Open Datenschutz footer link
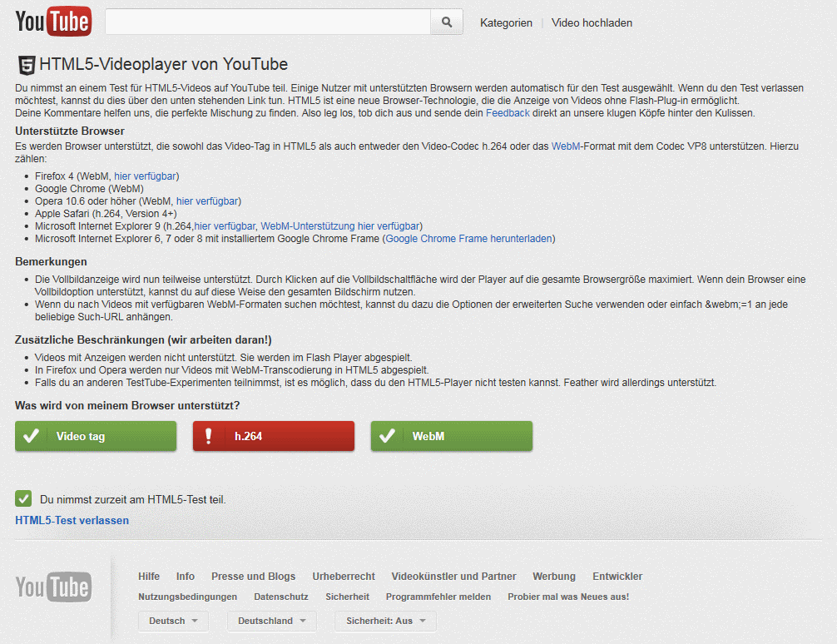Viewport: 837px width, 644px height. point(281,597)
